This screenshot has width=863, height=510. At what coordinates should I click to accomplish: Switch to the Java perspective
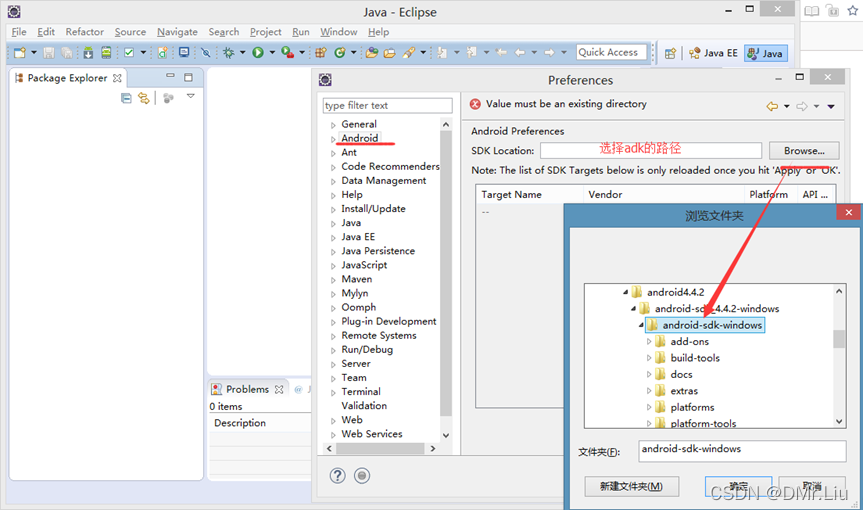(766, 53)
